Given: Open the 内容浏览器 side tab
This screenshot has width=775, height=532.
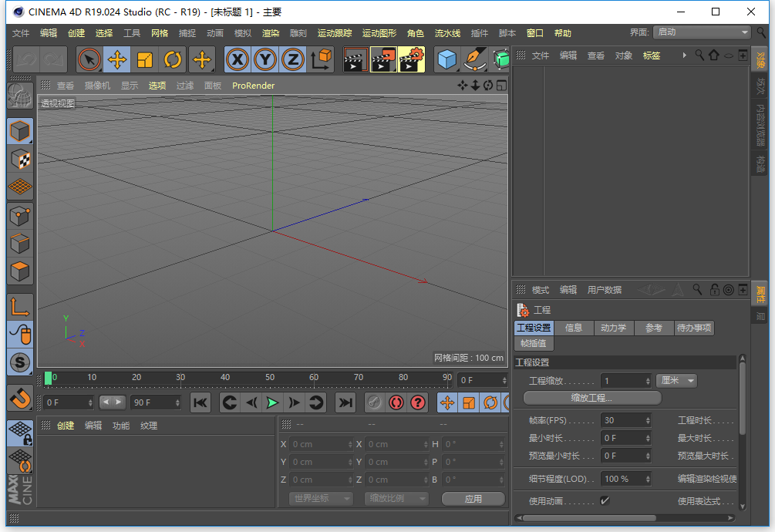Looking at the screenshot, I should click(x=760, y=125).
